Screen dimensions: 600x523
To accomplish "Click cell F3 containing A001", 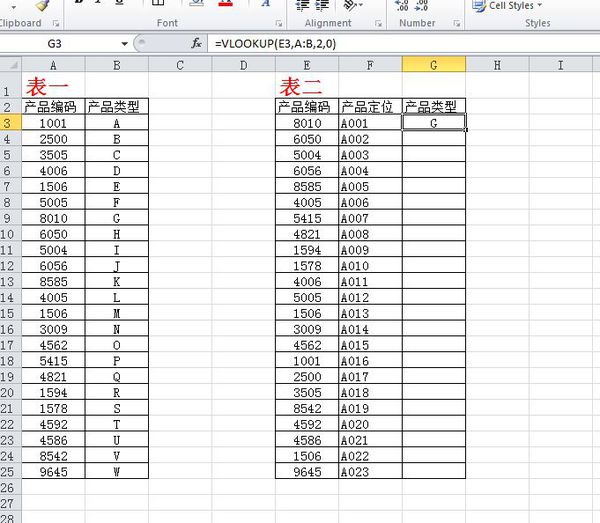I will (370, 123).
